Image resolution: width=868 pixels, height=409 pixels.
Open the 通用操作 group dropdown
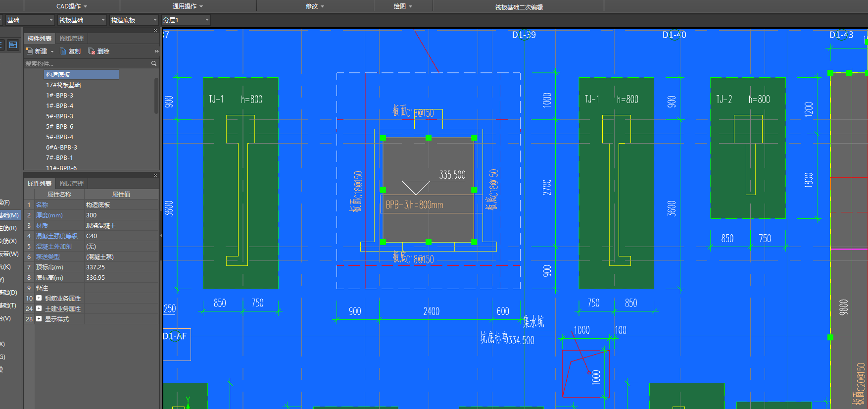[188, 6]
